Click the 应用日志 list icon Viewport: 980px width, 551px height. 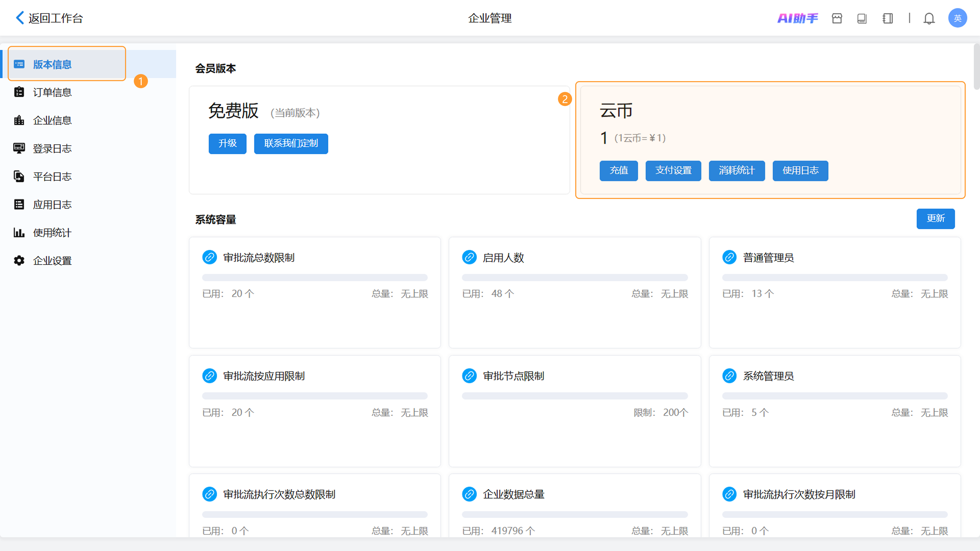point(19,205)
